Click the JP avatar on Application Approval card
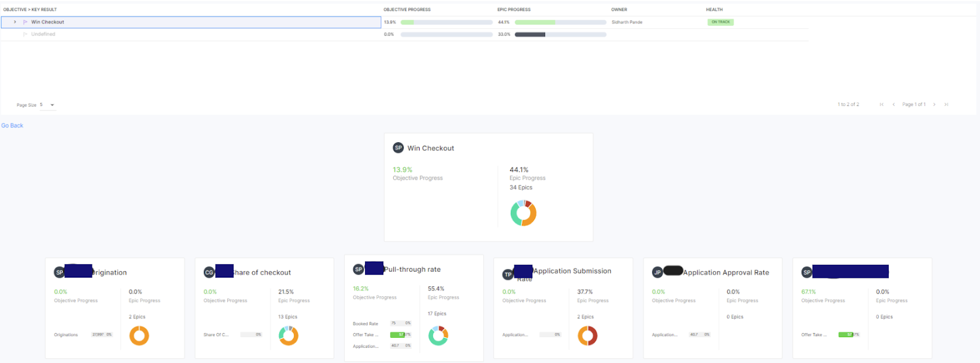The image size is (980, 363). (657, 272)
